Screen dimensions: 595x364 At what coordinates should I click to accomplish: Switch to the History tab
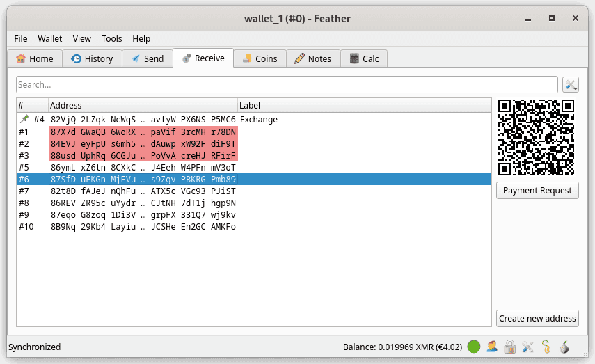92,59
